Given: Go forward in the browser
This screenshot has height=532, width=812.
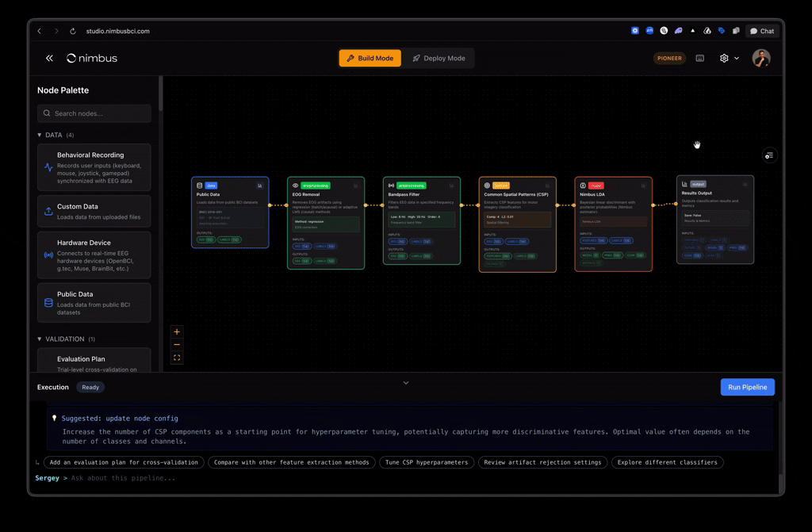Looking at the screenshot, I should [x=56, y=31].
